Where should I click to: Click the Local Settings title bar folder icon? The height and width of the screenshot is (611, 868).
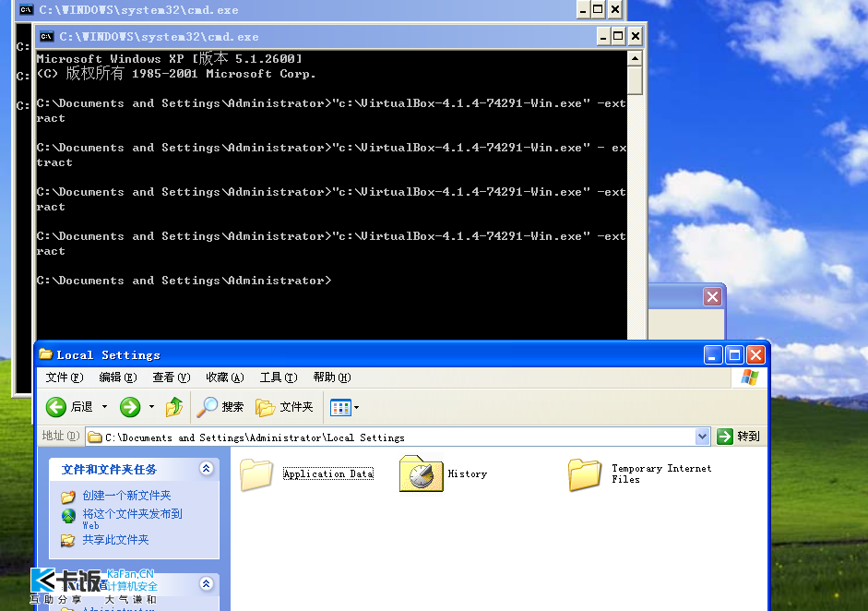pyautogui.click(x=46, y=354)
